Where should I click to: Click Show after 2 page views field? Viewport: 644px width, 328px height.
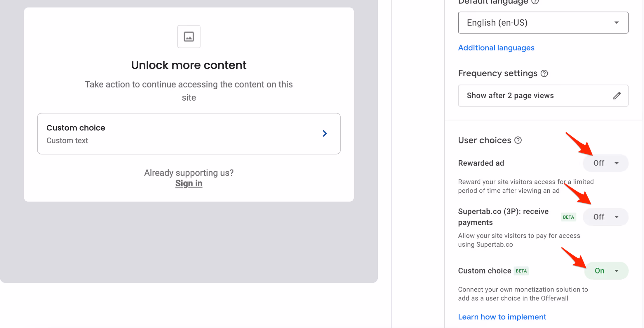point(543,96)
